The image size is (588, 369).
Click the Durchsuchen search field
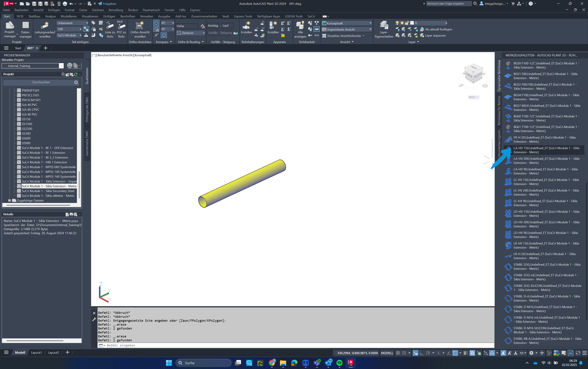[41, 83]
